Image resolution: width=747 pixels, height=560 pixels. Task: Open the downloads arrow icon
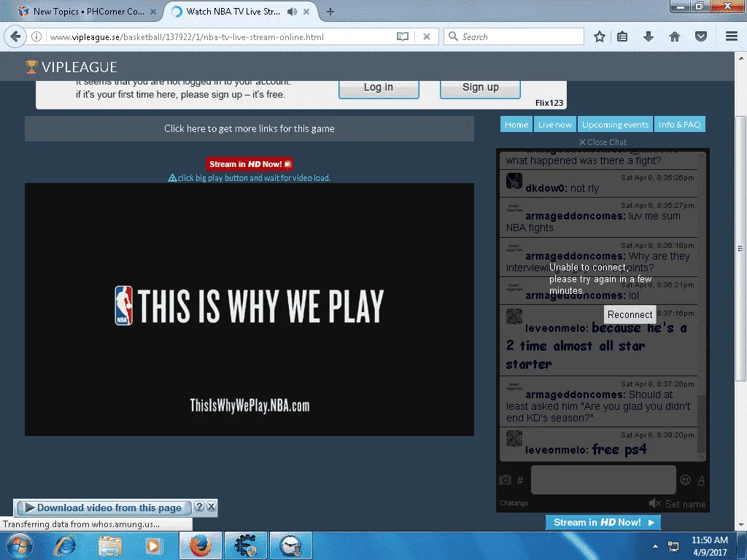649,36
